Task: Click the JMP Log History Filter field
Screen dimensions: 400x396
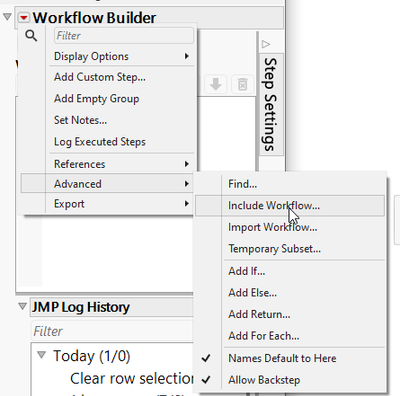Action: click(x=112, y=331)
